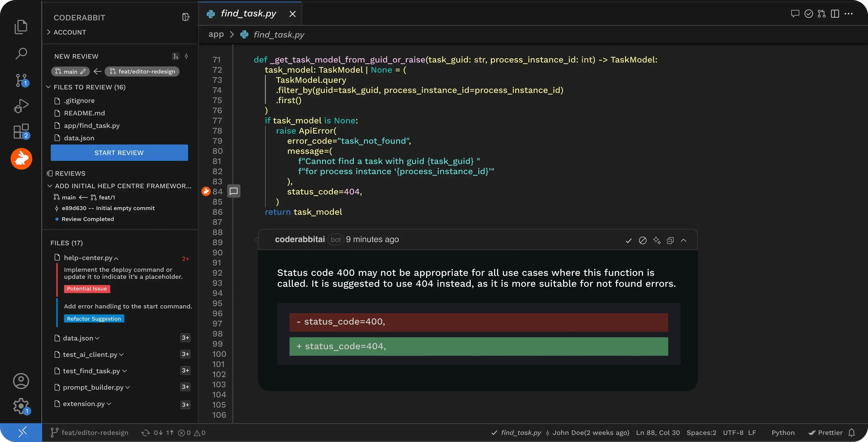Close the find_task.py tab

[x=292, y=14]
